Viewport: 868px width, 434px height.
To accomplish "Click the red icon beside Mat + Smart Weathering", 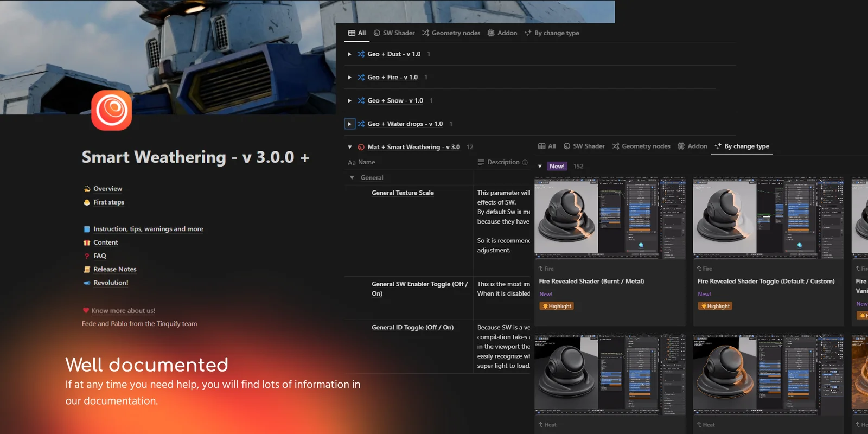I will 361,147.
